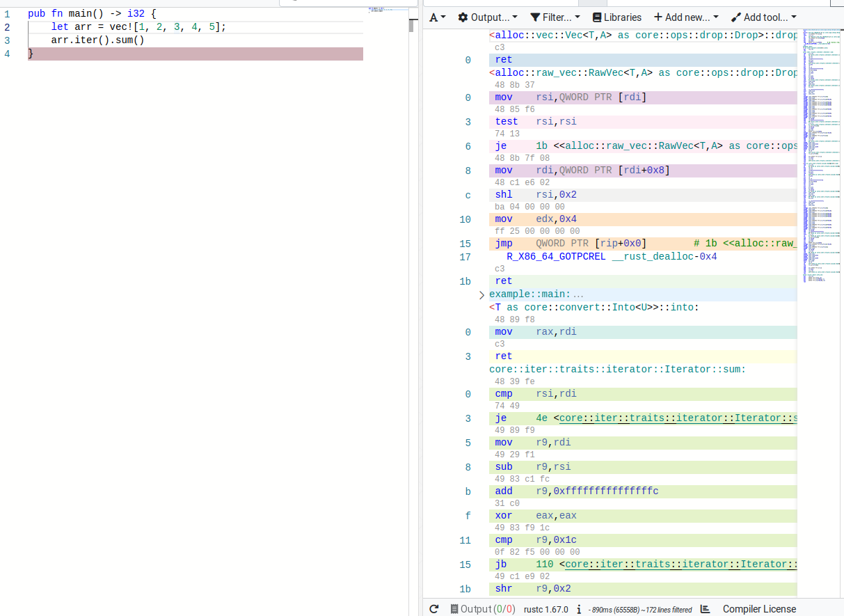844x616 pixels.
Task: Open the Filter options dropdown
Action: pos(555,17)
